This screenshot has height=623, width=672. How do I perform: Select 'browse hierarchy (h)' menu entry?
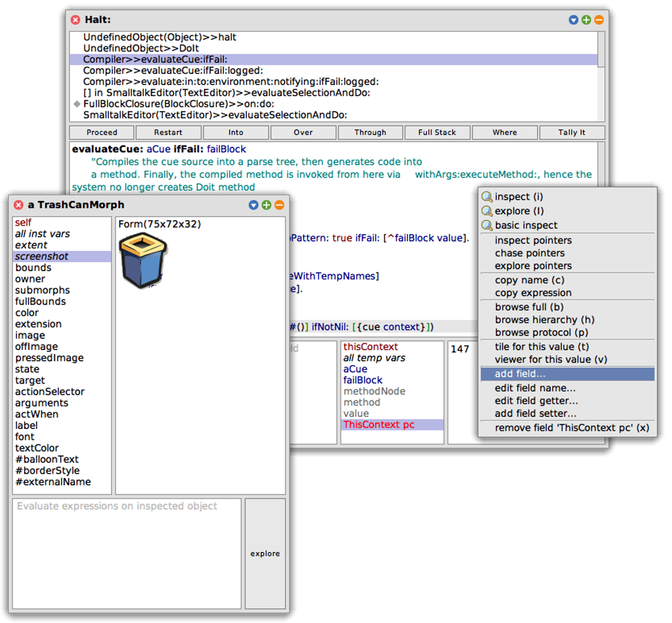pyautogui.click(x=544, y=320)
